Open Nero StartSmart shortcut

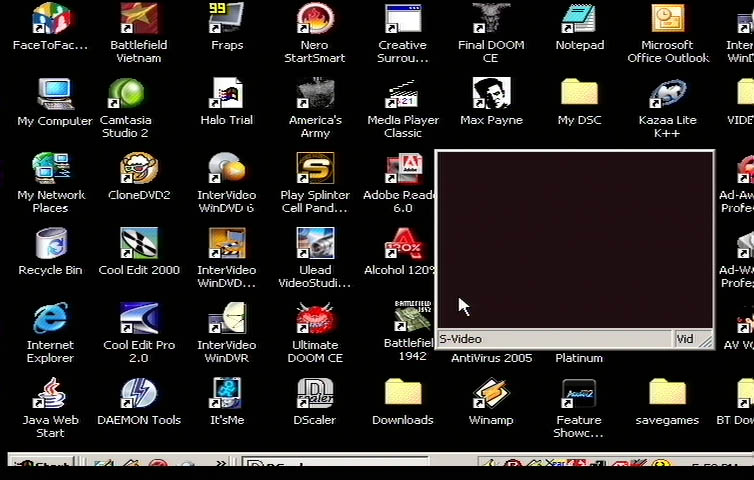pyautogui.click(x=315, y=19)
